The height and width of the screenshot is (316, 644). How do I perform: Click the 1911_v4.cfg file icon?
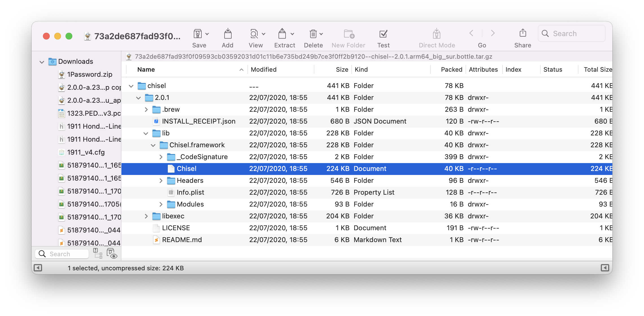pyautogui.click(x=62, y=152)
